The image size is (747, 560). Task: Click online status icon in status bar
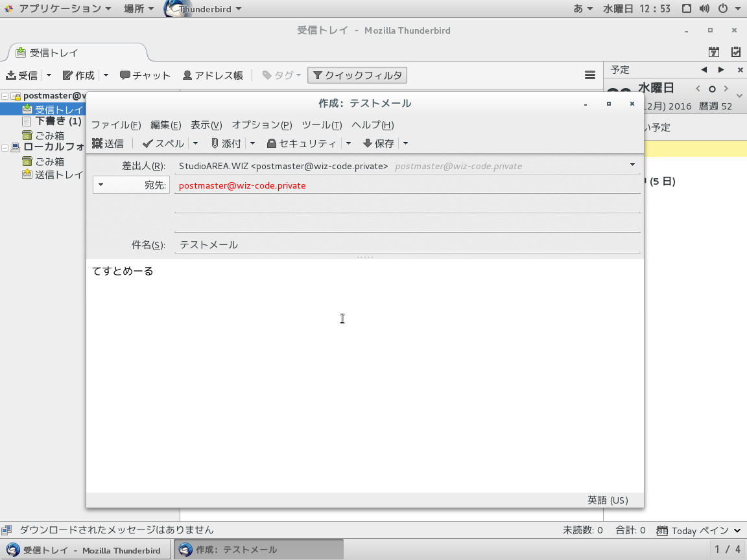[x=6, y=530]
